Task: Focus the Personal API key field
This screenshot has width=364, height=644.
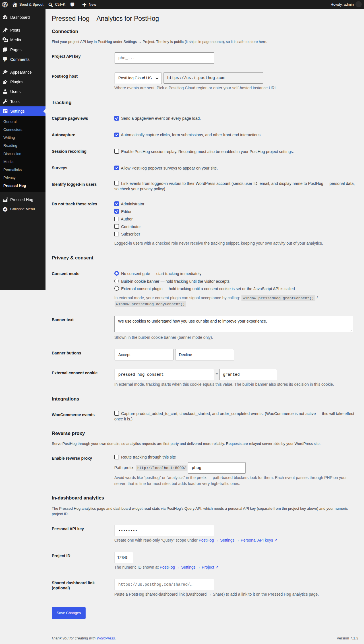Action: 164,531
